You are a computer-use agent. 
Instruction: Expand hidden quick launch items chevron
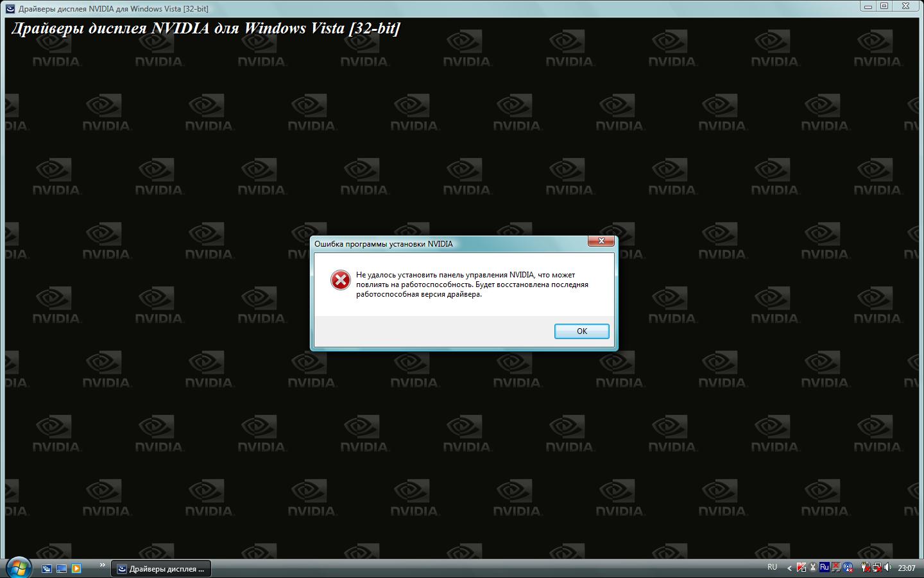coord(102,565)
